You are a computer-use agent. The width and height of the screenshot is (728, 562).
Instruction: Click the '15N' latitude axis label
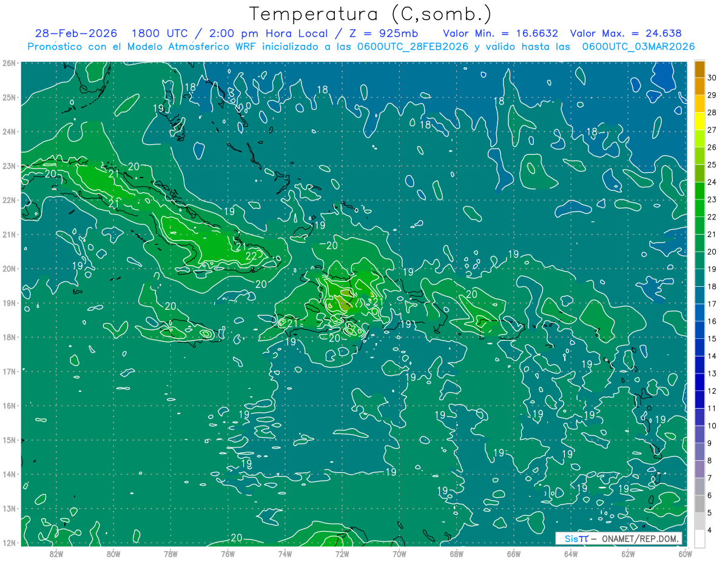(8, 440)
